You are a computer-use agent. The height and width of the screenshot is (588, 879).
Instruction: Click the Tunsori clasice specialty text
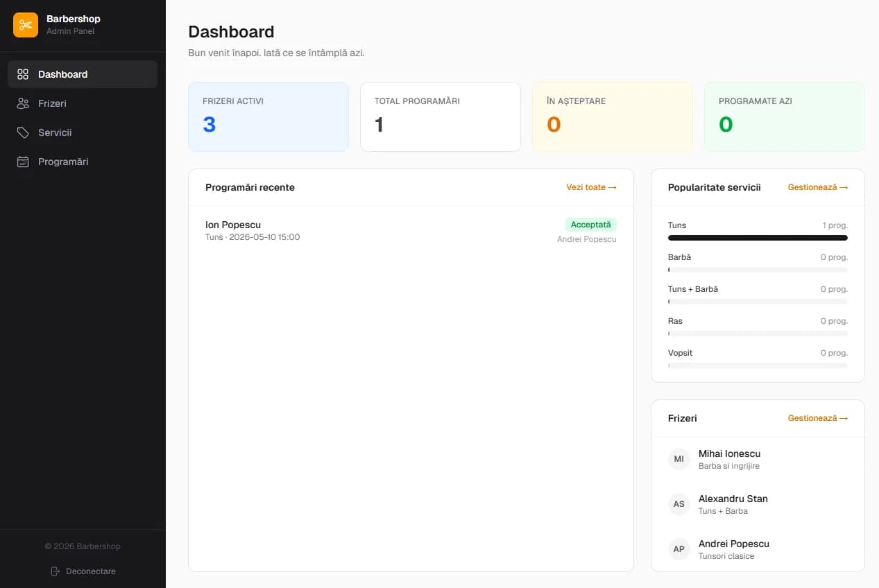[x=726, y=556]
